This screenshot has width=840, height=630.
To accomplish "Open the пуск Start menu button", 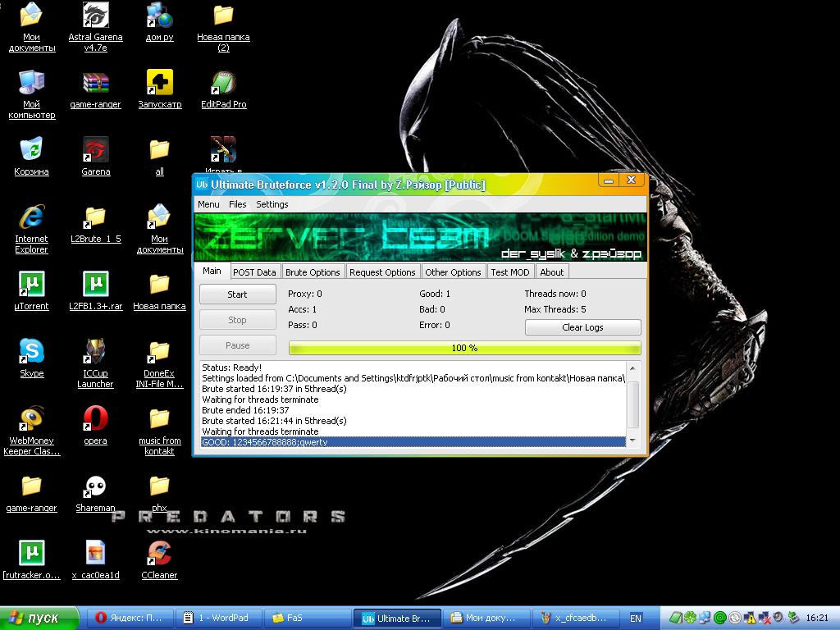I will (x=39, y=619).
